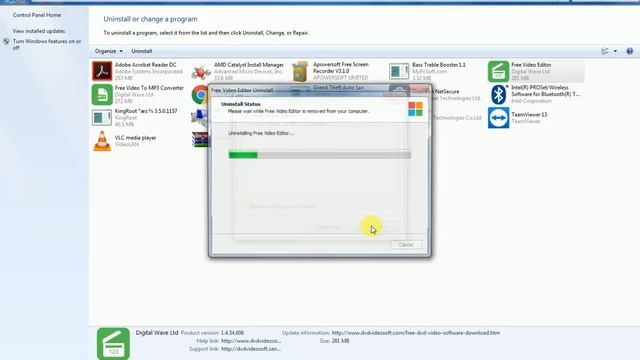This screenshot has width=640, height=360.
Task: Select the Google Chrome program icon
Action: (200, 95)
